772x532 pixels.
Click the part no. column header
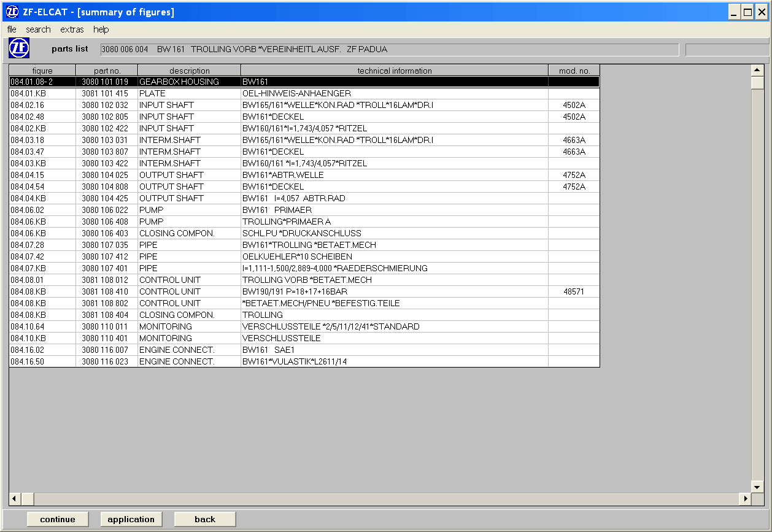tap(107, 71)
